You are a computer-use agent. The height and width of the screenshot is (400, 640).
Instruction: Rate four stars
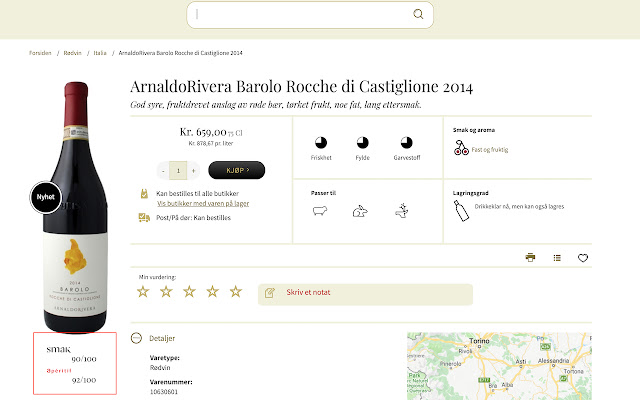213,291
